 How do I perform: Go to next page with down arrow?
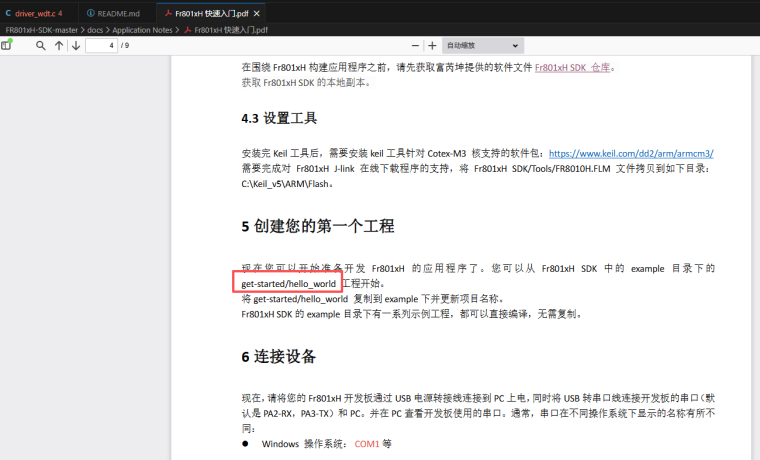[76, 46]
